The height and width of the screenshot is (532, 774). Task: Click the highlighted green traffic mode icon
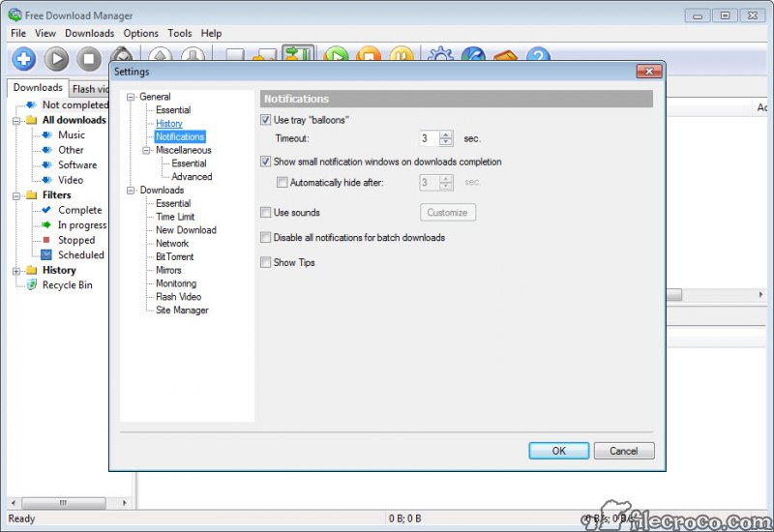point(298,53)
